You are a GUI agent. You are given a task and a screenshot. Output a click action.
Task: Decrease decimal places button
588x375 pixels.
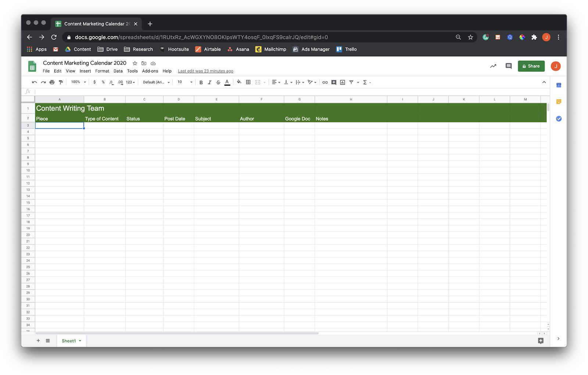111,82
